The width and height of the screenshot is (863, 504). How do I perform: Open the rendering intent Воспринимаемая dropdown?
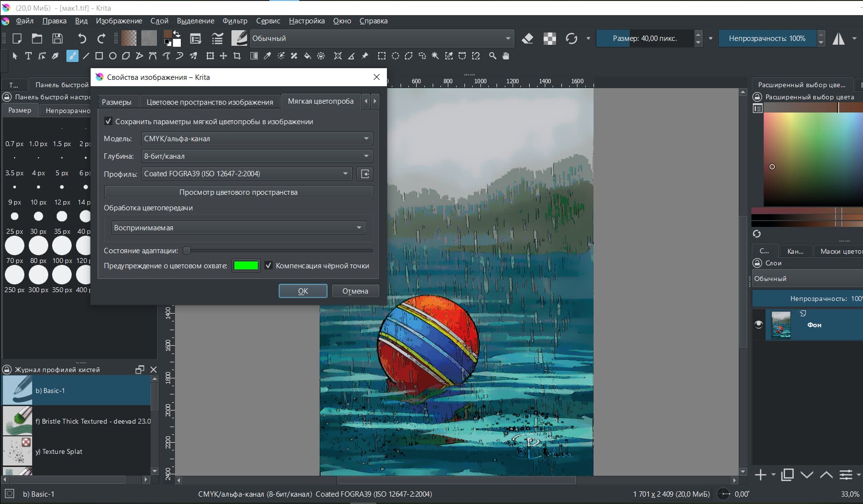pyautogui.click(x=238, y=228)
